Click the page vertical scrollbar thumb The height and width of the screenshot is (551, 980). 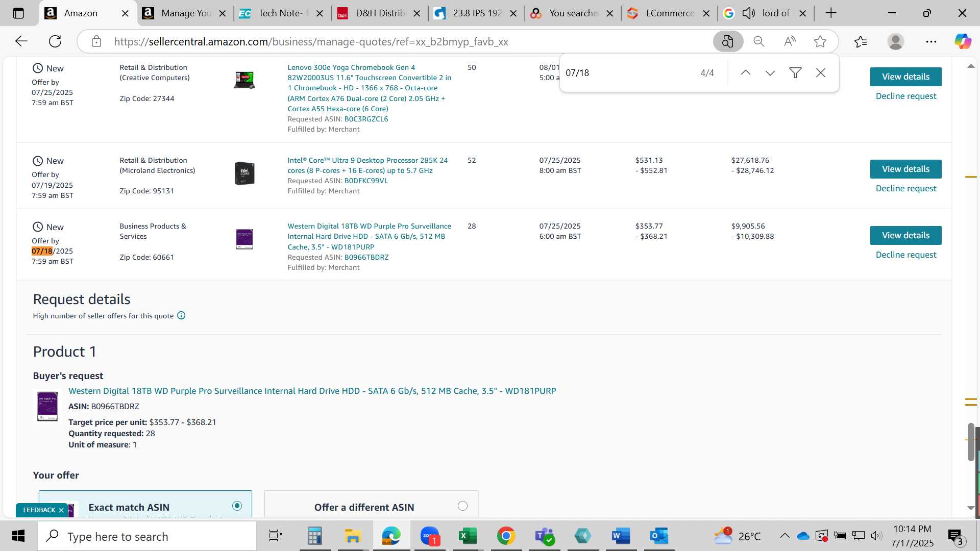click(971, 442)
